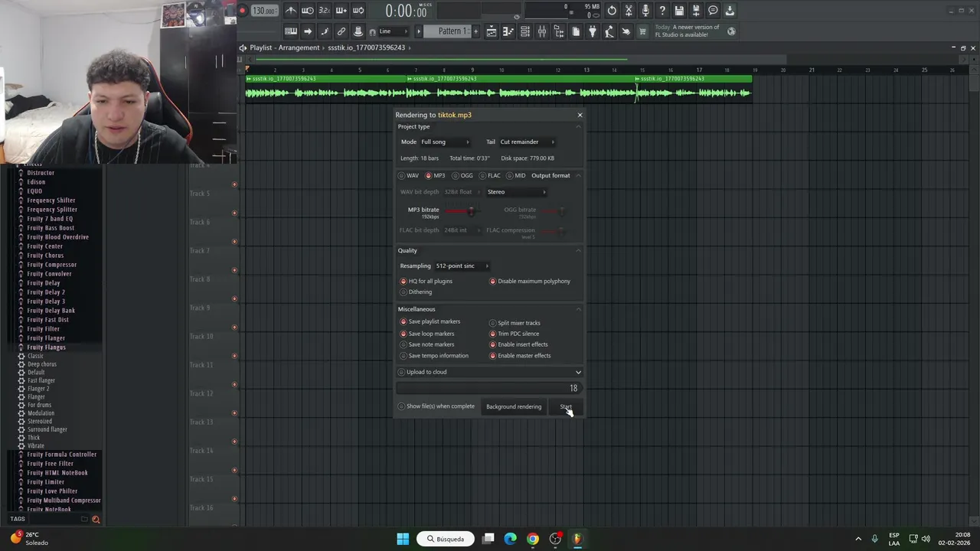Viewport: 980px width, 551px height.
Task: Click the typing keyboard to piano icon
Action: [291, 31]
